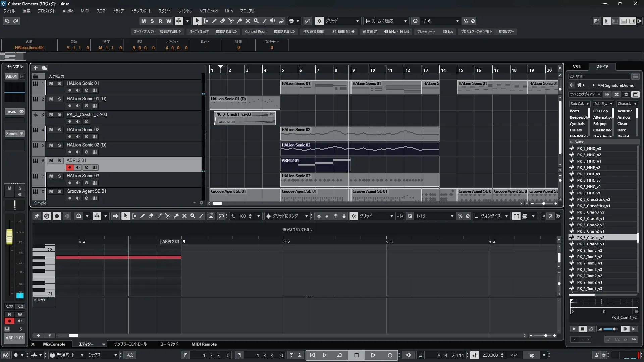Mute the HALion Sonic 03 track
The image size is (644, 362).
(x=51, y=176)
